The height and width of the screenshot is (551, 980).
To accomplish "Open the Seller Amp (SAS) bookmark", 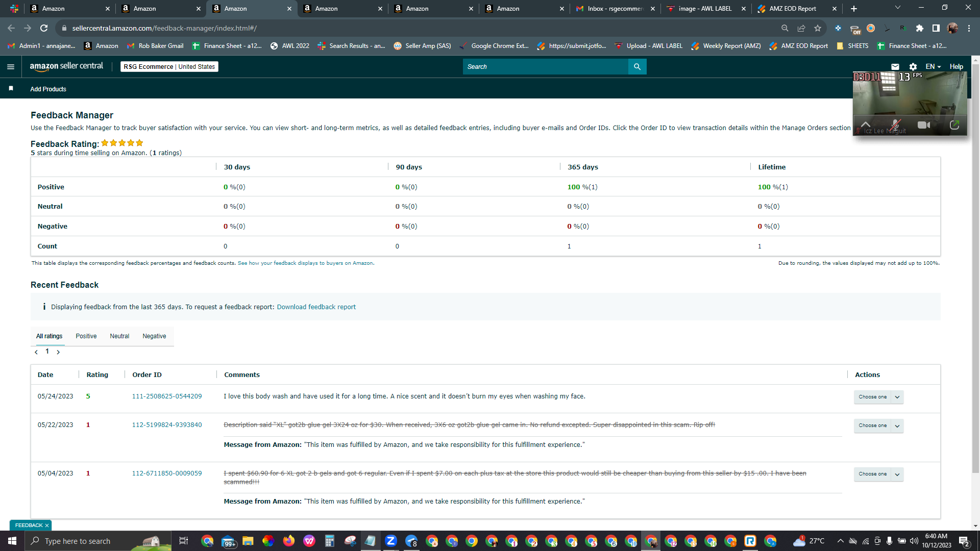I will pyautogui.click(x=423, y=46).
